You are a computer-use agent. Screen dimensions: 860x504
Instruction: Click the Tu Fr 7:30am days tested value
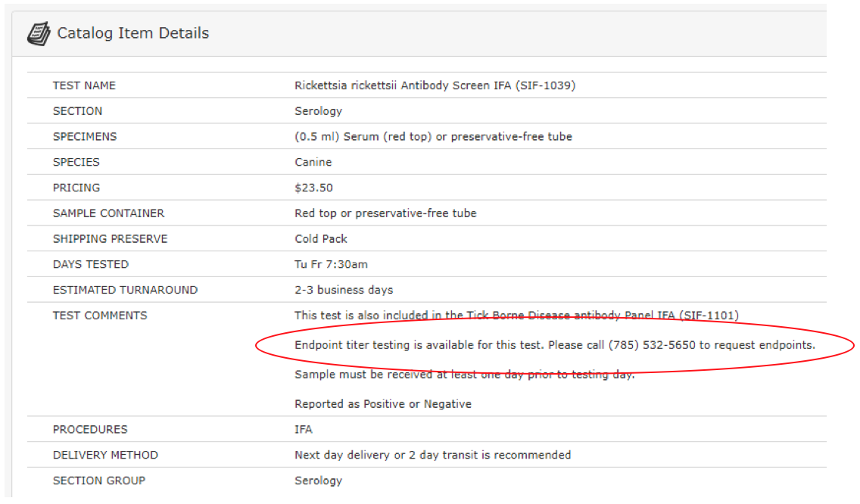[x=331, y=264]
